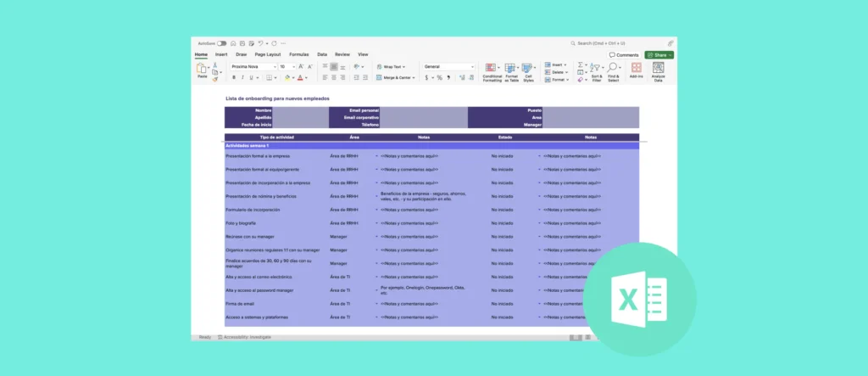The image size is (868, 376).
Task: Open the more commands ellipsis in title bar
Action: (283, 43)
